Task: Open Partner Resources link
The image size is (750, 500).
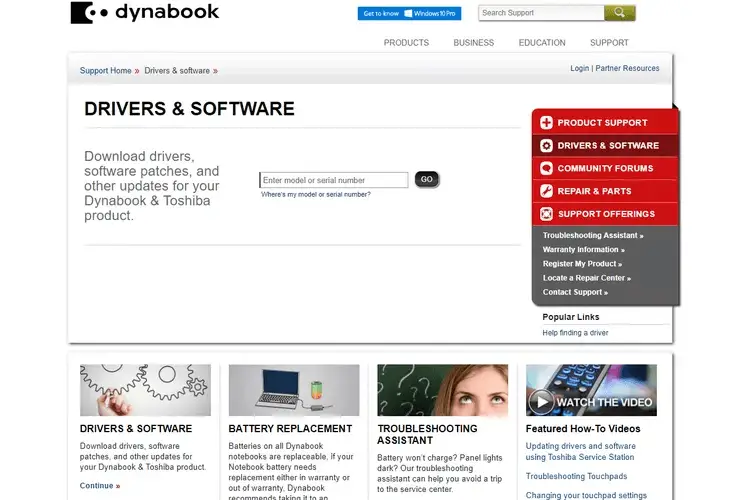Action: pyautogui.click(x=627, y=68)
